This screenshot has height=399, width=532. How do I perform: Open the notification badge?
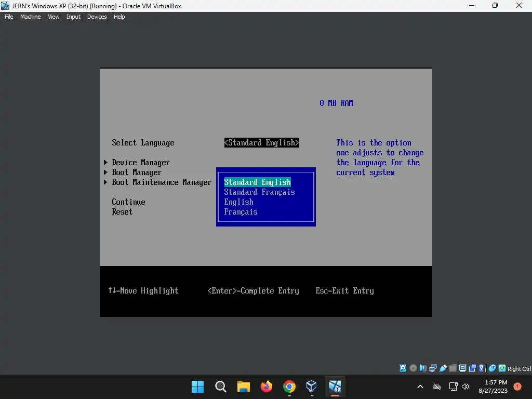[517, 386]
